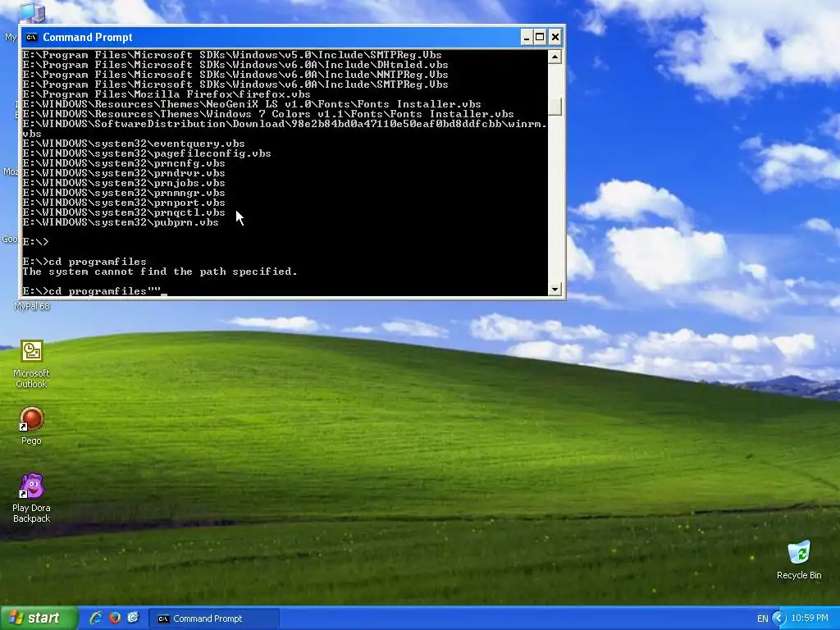Image resolution: width=840 pixels, height=630 pixels.
Task: Click the prnmngr.vbs line
Action: click(124, 193)
